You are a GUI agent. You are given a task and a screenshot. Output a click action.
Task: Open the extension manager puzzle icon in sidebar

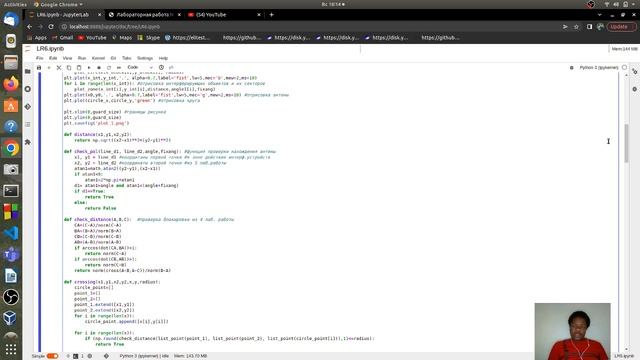pyautogui.click(x=28, y=142)
